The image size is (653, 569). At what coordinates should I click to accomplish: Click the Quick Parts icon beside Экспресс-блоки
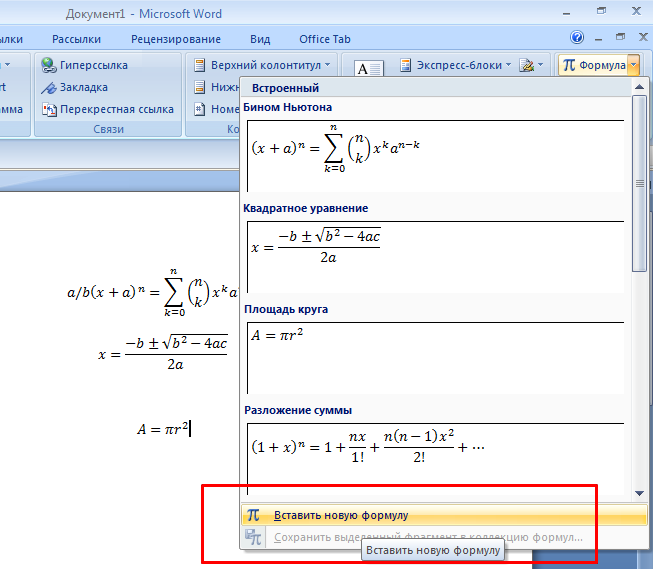click(x=406, y=65)
